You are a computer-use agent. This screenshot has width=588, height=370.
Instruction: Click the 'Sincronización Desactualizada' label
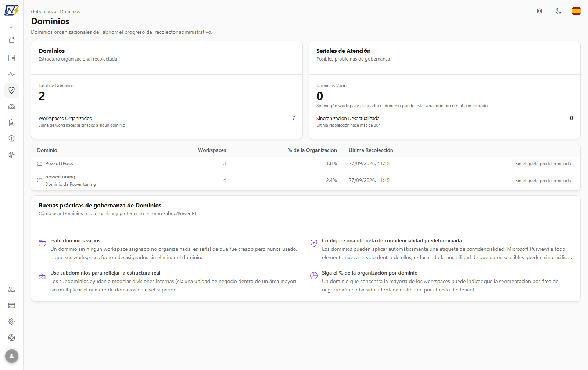point(348,119)
